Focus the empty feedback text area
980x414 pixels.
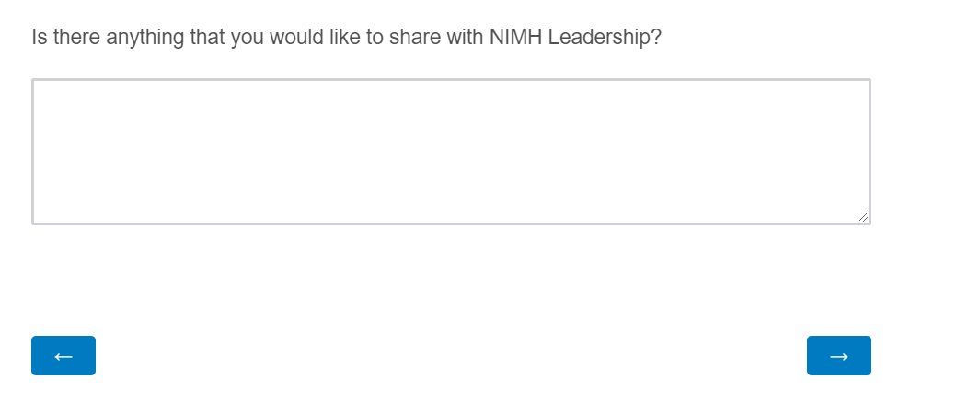(451, 152)
